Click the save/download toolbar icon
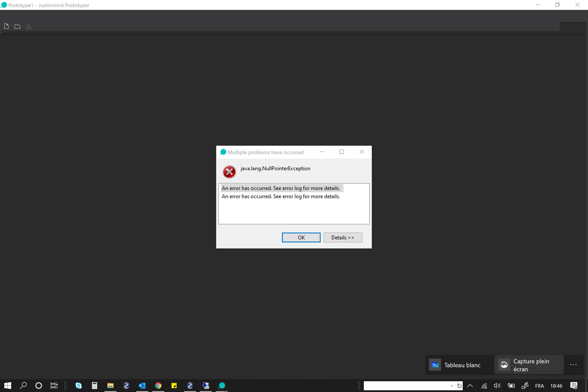This screenshot has height=392, width=588. (29, 26)
